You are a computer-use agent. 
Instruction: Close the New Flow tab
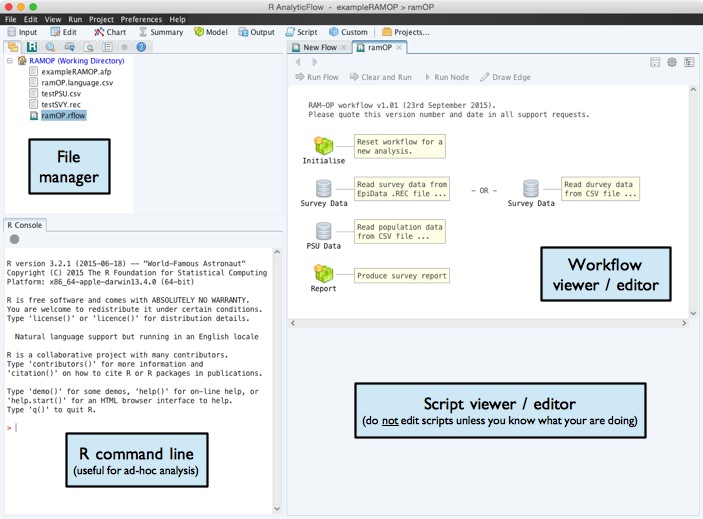coord(343,48)
